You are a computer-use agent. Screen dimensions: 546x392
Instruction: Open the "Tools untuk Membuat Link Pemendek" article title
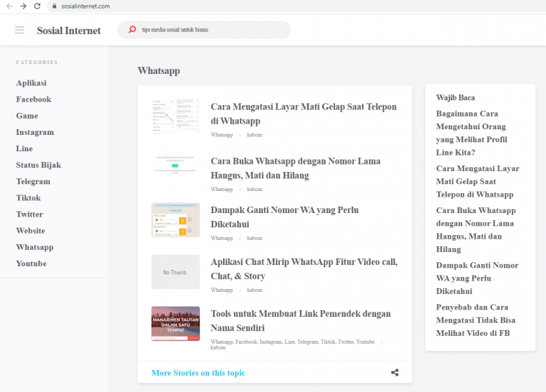click(300, 320)
